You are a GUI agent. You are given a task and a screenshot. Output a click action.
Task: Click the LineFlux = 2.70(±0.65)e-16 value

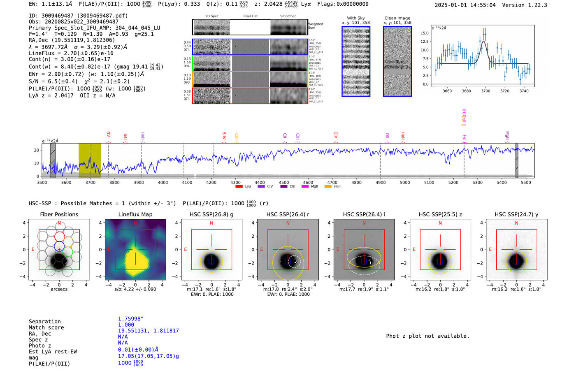pyautogui.click(x=71, y=53)
